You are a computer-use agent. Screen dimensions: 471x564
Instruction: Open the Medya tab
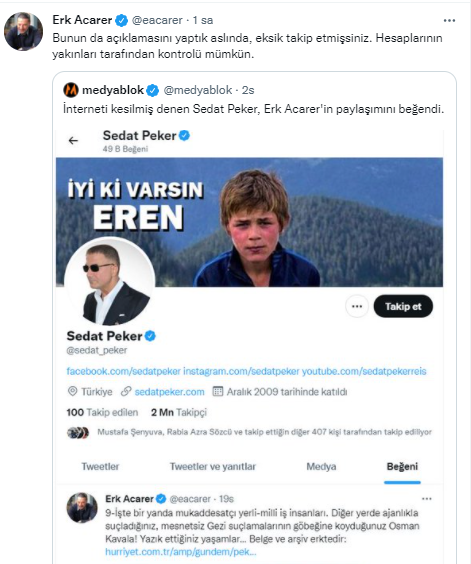tap(321, 467)
